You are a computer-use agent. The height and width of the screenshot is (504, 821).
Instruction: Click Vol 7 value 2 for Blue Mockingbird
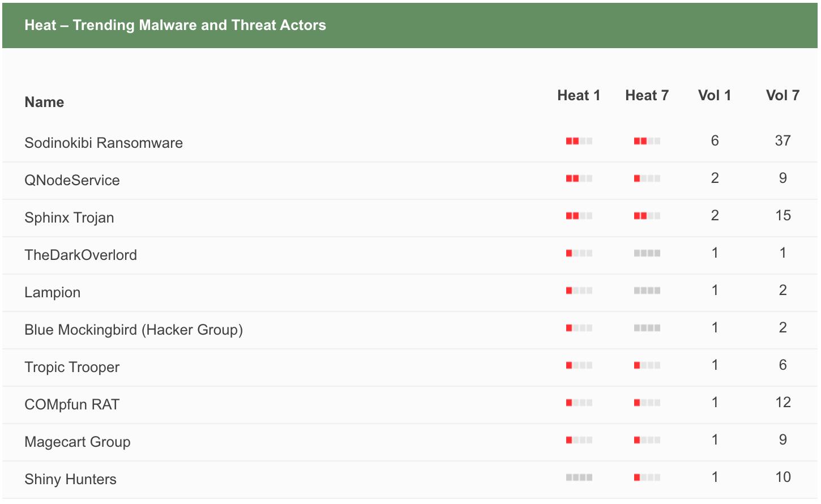click(782, 327)
